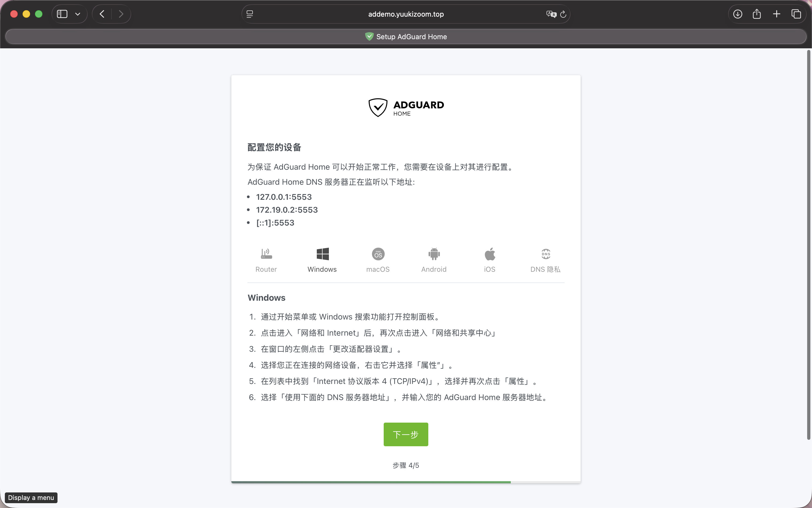Click the 步骤 4/5 step indicator
Image resolution: width=812 pixels, height=508 pixels.
coord(406,465)
